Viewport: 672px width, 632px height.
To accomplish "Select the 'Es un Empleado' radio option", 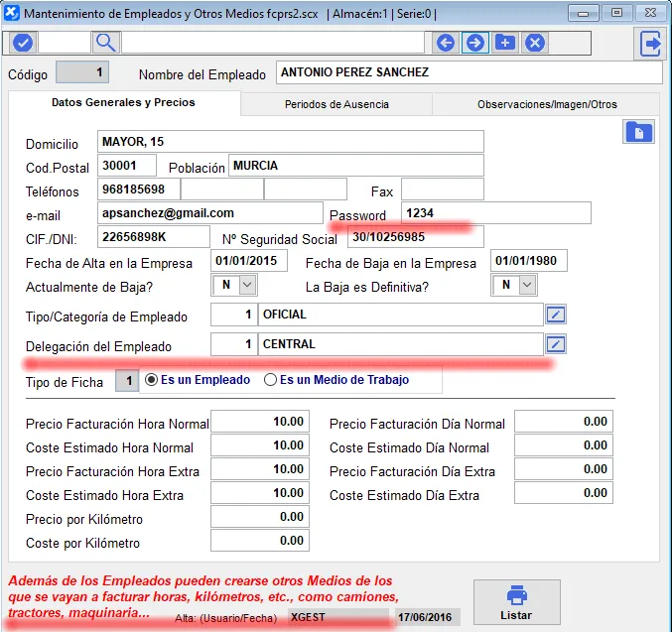I will pyautogui.click(x=152, y=380).
